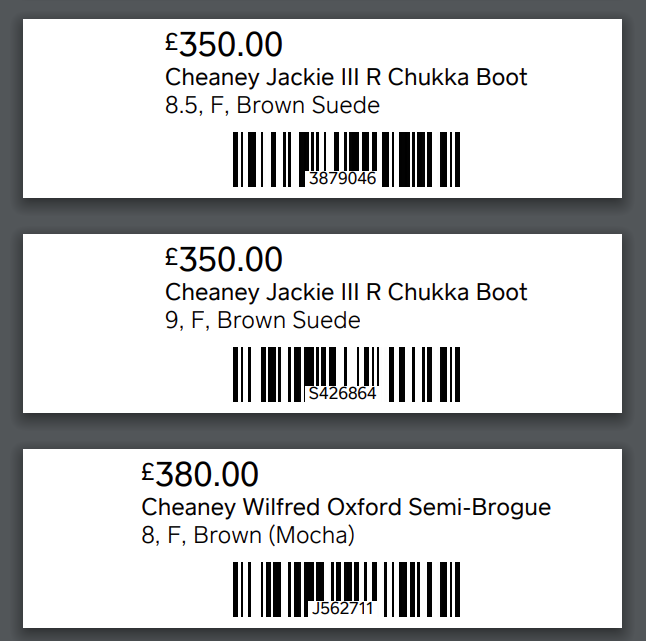Viewport: 646px width, 641px height.
Task: Click the £380.00 price
Action: [x=200, y=475]
